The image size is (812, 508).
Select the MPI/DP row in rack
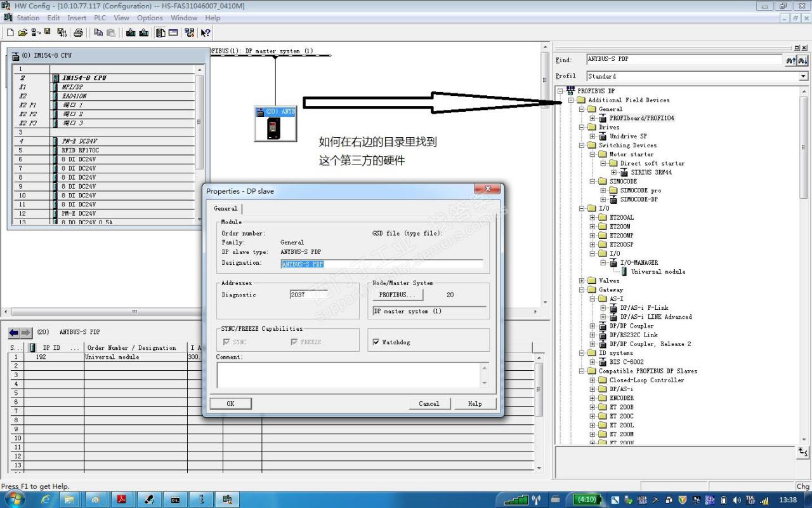tap(124, 87)
